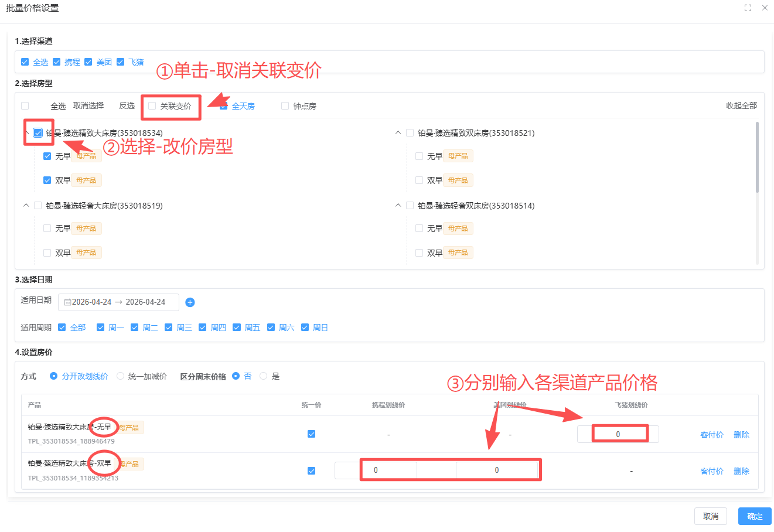This screenshot has height=532, width=774.
Task: Click the 母产品 badge beside 无早 of 铂曼·臻选精致大床房
Action: (x=86, y=156)
